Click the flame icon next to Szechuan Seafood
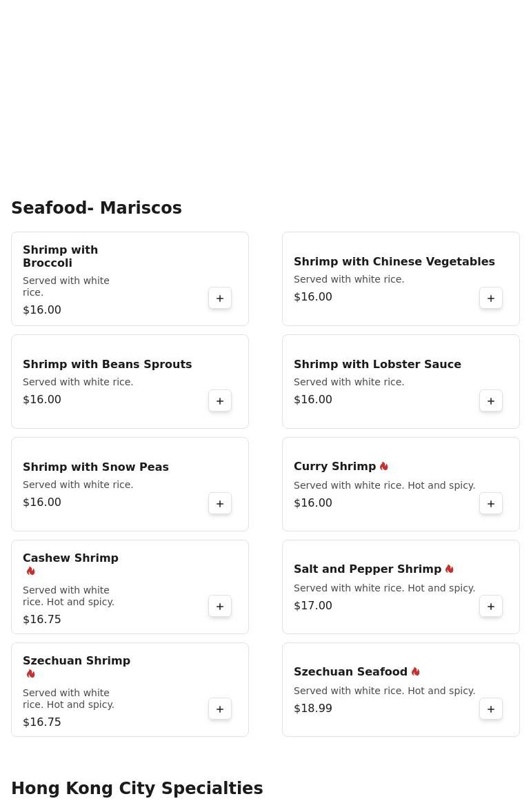The height and width of the screenshot is (812, 531). pyautogui.click(x=416, y=672)
